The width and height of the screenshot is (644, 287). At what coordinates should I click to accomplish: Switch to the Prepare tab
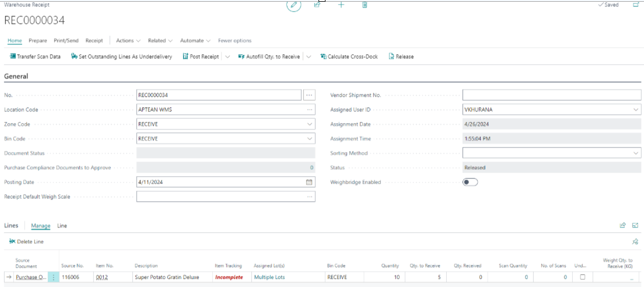tap(38, 41)
